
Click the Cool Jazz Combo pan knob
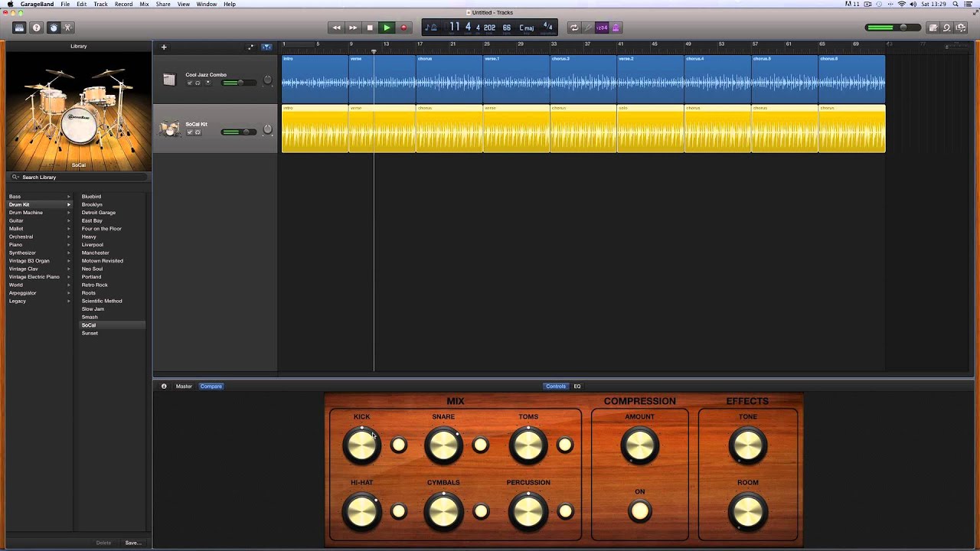tap(267, 80)
